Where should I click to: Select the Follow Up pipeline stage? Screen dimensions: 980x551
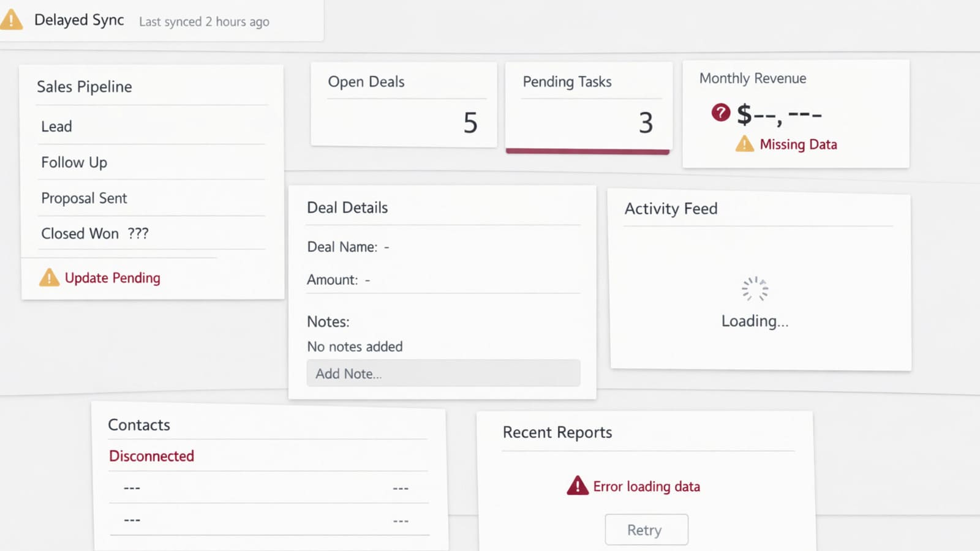[74, 162]
